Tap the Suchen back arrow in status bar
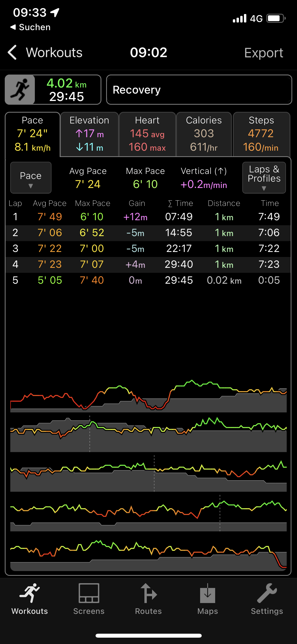Viewport: 297px width, 644px height. 13,27
